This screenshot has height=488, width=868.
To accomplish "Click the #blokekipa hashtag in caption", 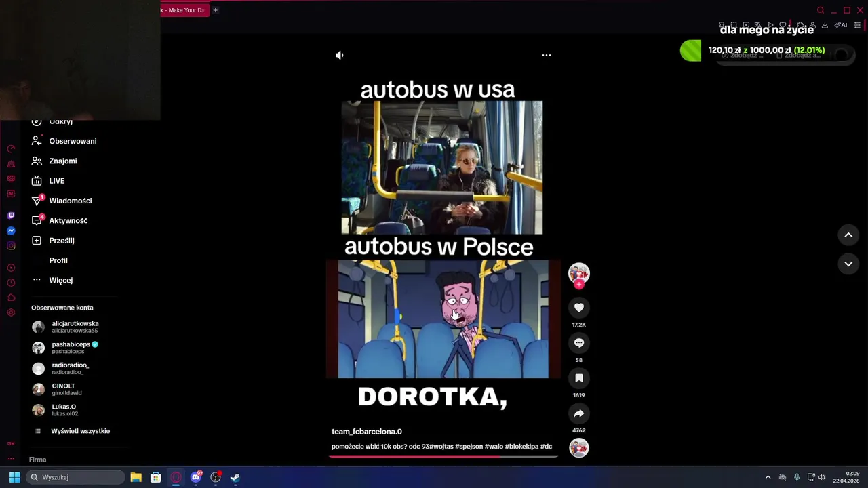I will 521,447.
